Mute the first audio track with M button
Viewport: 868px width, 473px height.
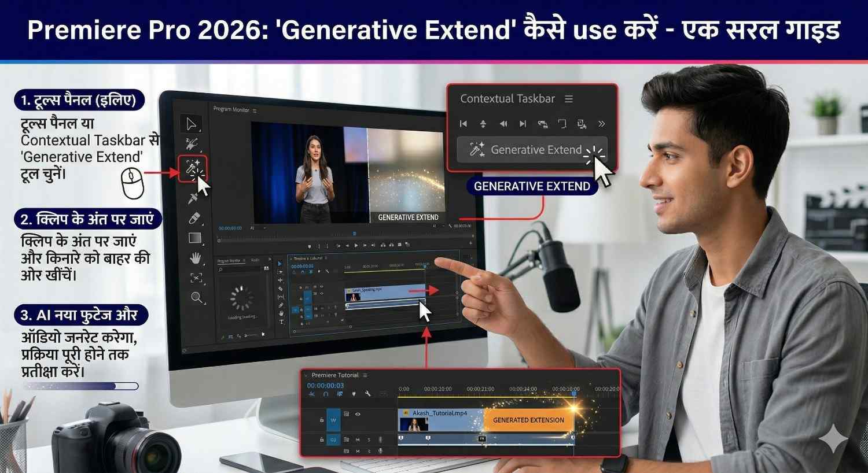[358, 439]
